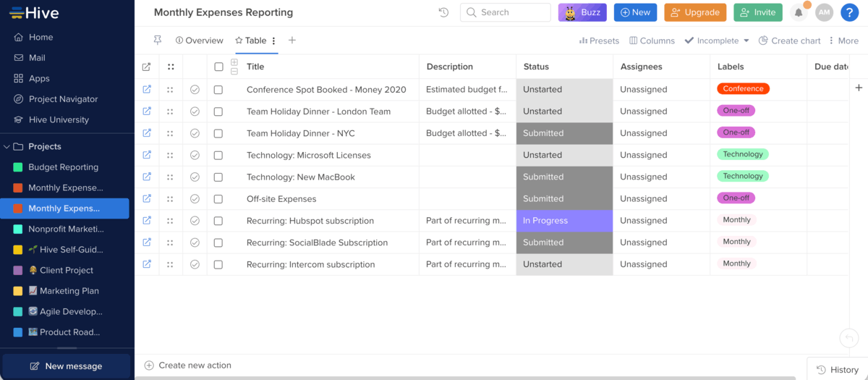Change In Progress status of Hubspot subscription
868x380 pixels.
click(564, 221)
